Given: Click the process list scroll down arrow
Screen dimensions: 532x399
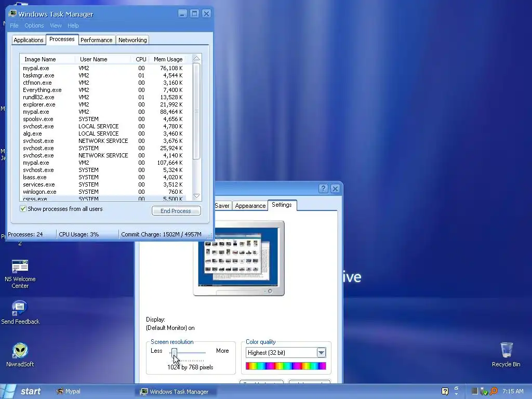Looking at the screenshot, I should point(196,196).
